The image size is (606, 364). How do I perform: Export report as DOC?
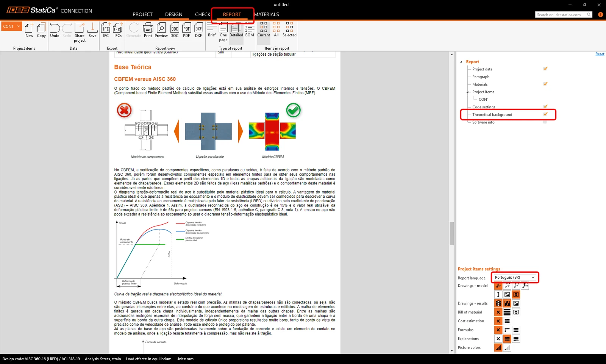(x=174, y=30)
